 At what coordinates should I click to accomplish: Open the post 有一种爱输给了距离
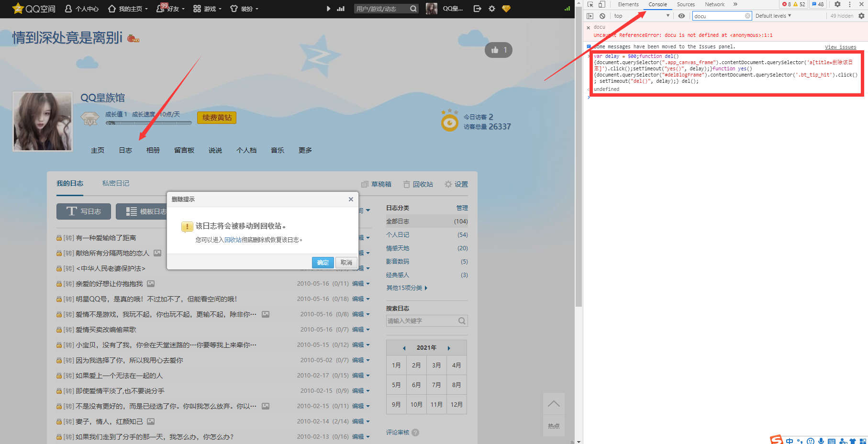coord(106,238)
